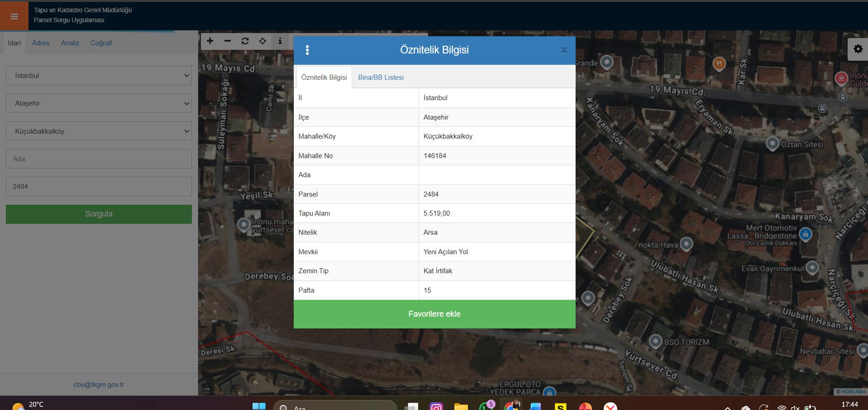
Task: Open the weather widget showing 20°C
Action: tap(28, 405)
